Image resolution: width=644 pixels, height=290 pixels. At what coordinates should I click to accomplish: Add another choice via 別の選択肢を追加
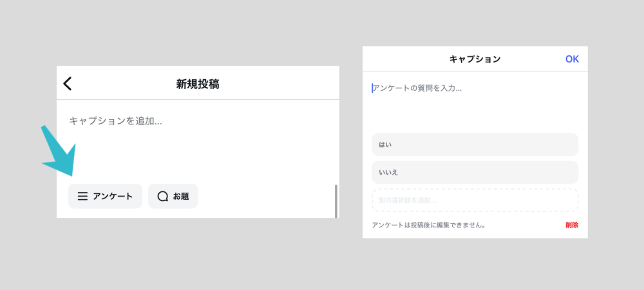click(475, 200)
